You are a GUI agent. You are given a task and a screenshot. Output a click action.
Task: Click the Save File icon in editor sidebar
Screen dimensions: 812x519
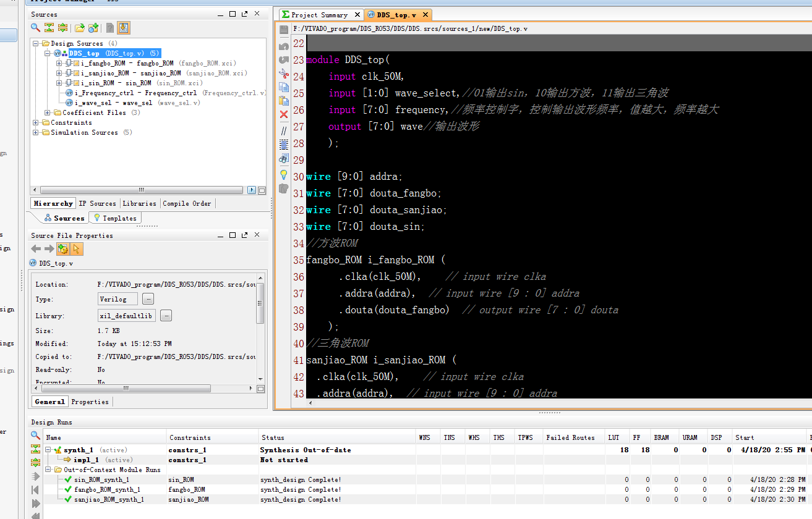coord(284,29)
